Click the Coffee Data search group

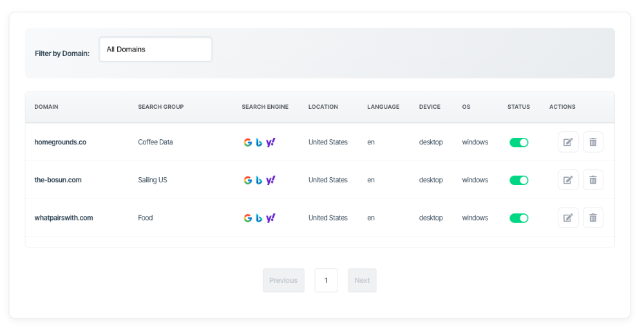click(155, 142)
